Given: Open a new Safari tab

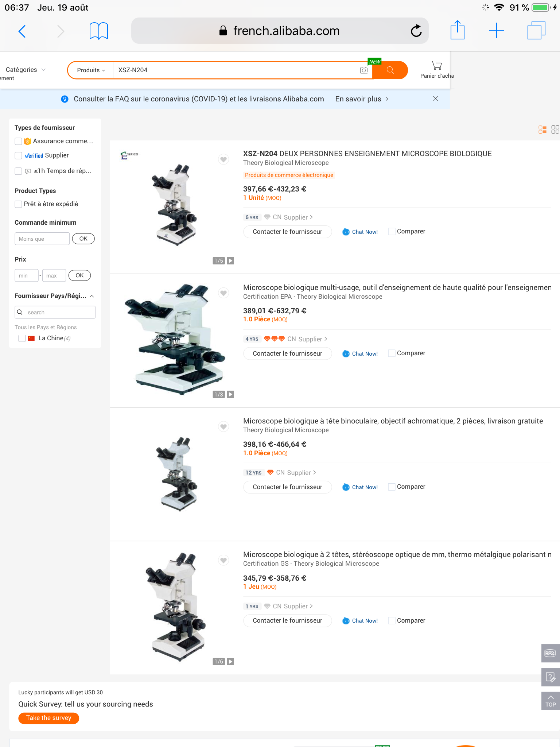Looking at the screenshot, I should tap(496, 31).
